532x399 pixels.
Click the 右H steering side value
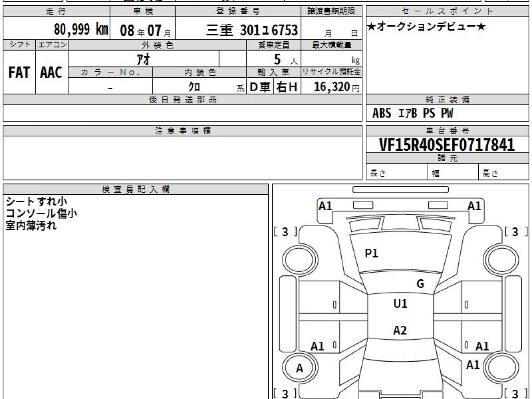[287, 87]
